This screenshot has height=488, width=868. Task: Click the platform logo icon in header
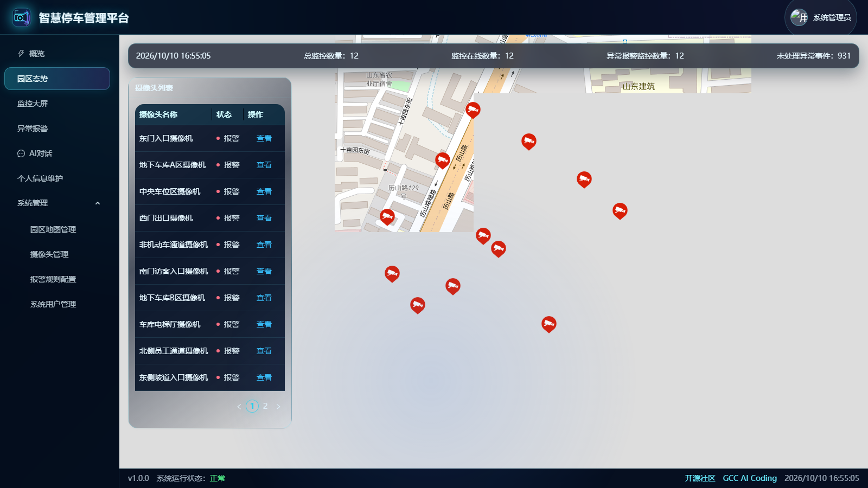[22, 17]
